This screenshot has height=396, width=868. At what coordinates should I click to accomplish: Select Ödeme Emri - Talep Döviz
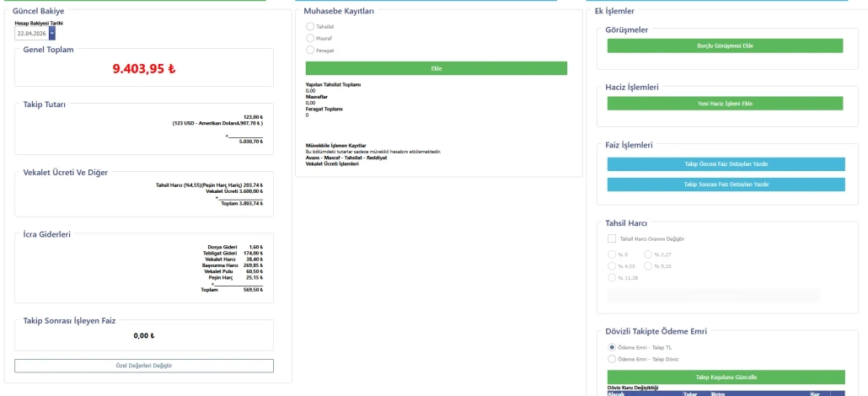tap(612, 359)
